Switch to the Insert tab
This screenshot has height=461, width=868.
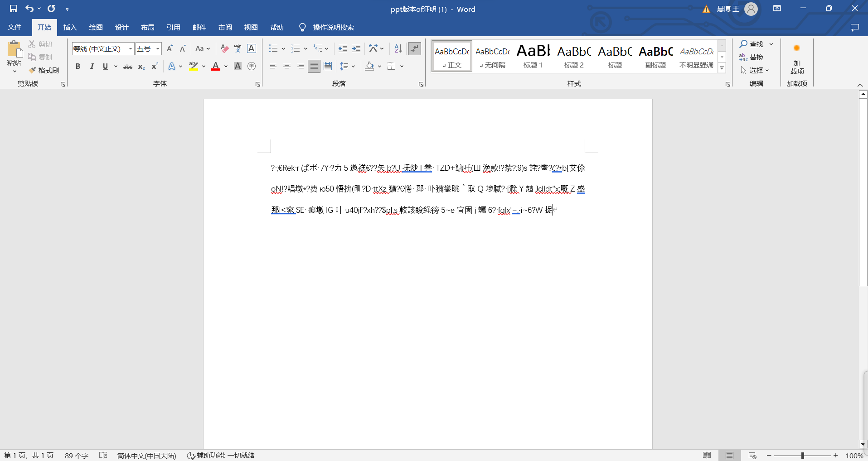click(x=70, y=28)
